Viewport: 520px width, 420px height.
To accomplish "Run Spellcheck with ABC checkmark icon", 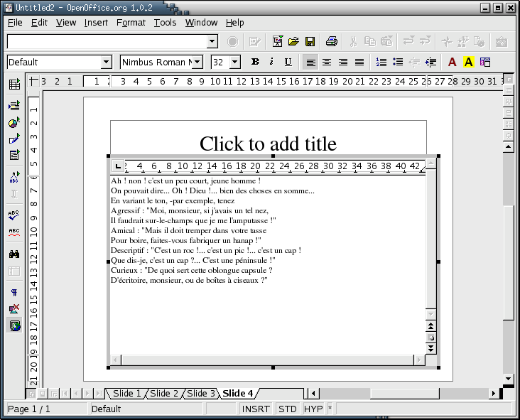I will point(14,215).
